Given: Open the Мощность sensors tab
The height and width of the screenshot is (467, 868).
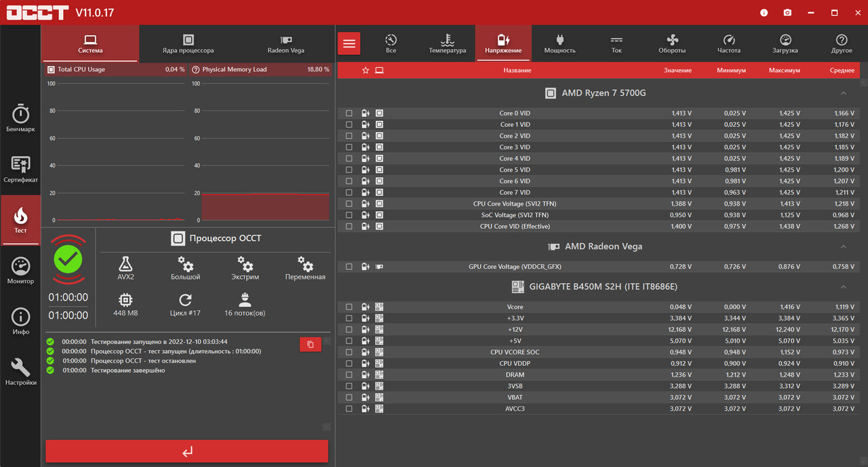Looking at the screenshot, I should coord(559,43).
